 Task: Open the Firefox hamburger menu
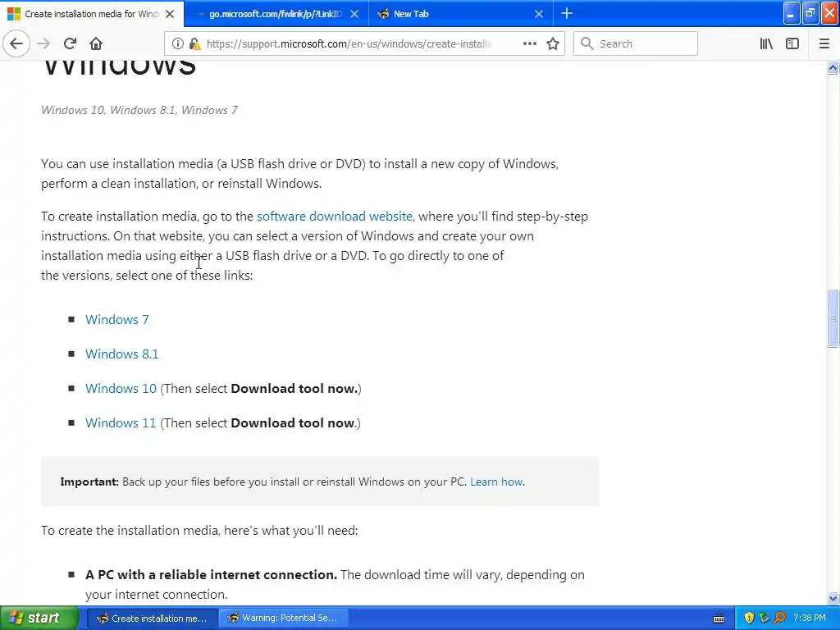point(824,43)
